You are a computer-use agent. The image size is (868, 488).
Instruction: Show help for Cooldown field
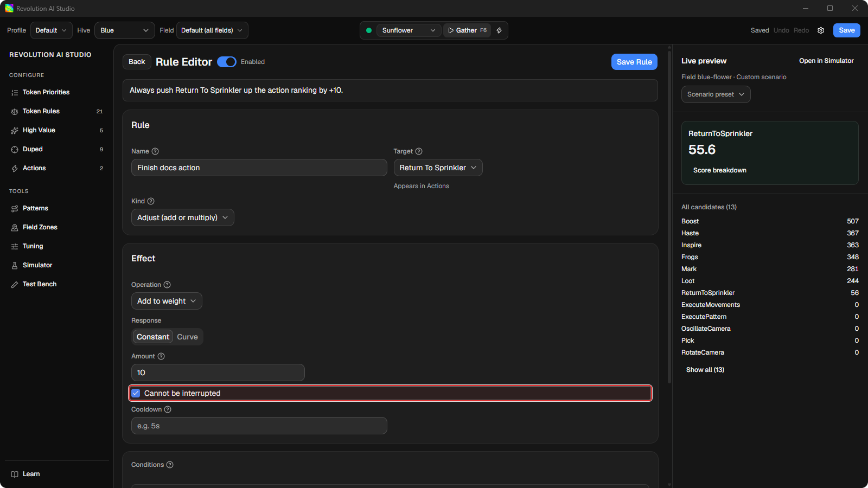coord(168,409)
